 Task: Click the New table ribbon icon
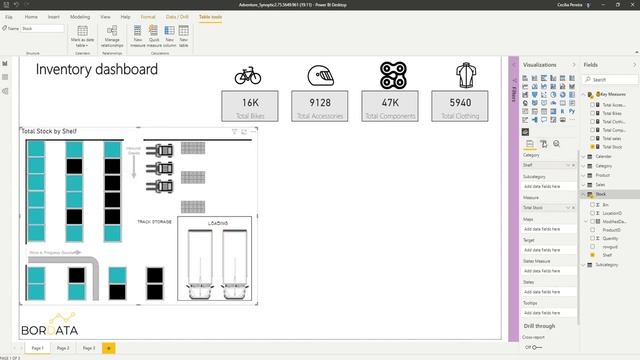coord(184,31)
